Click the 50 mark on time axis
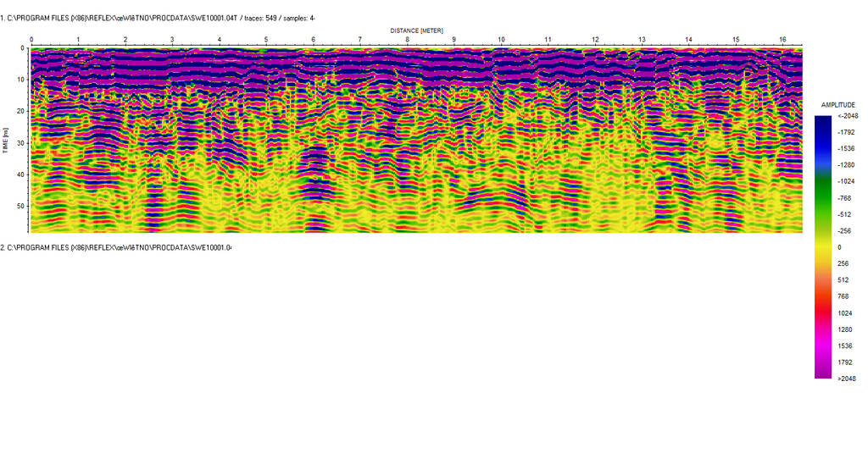This screenshot has width=868, height=470. click(x=19, y=206)
